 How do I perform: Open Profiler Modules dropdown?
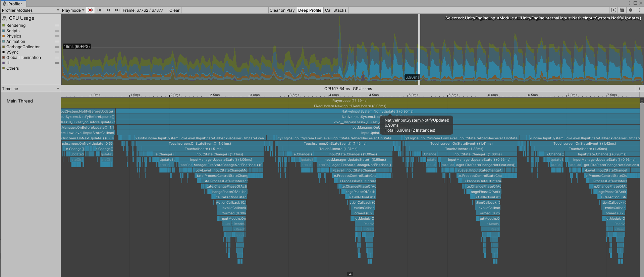point(30,10)
